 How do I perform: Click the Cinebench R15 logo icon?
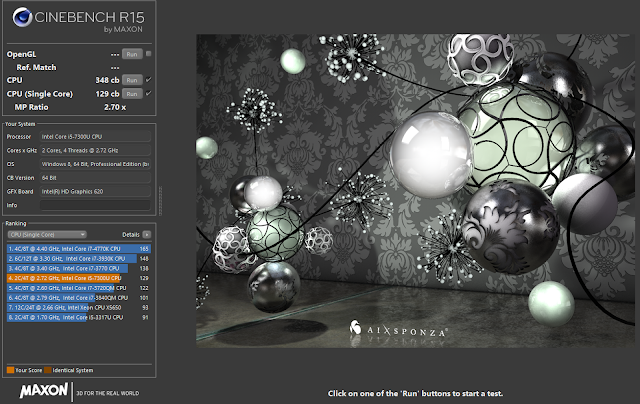[22, 17]
